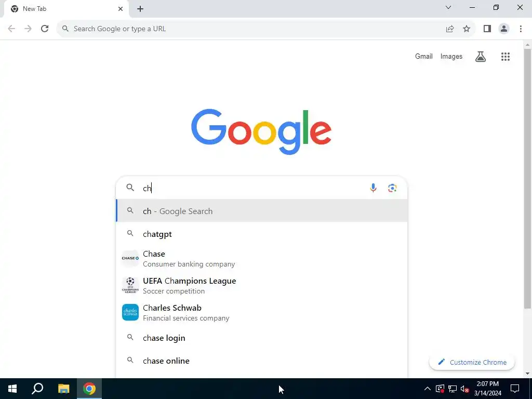Reload the current page
This screenshot has height=399, width=532.
45,29
